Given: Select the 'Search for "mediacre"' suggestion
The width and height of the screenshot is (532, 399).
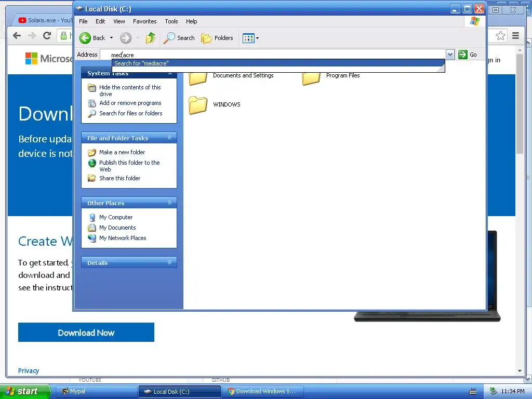Looking at the screenshot, I should [x=278, y=63].
